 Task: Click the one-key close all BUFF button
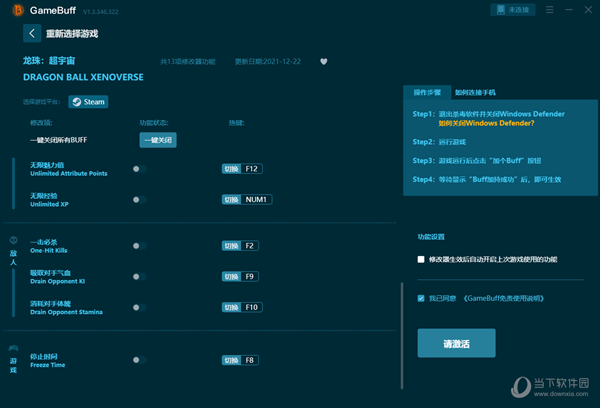click(158, 140)
